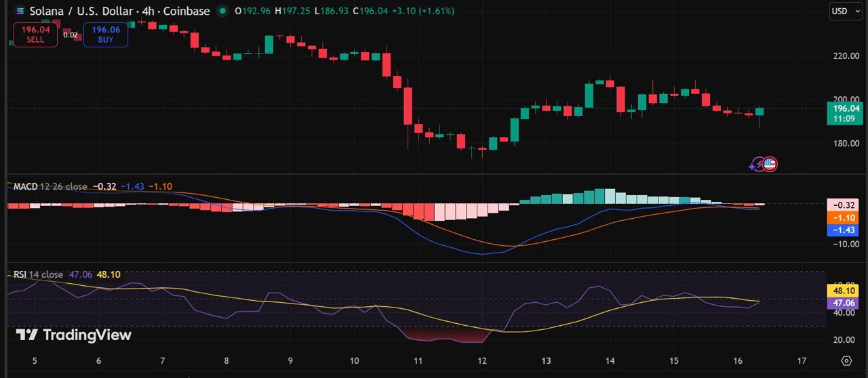The width and height of the screenshot is (868, 378).
Task: Click the TradingView logo
Action: tap(73, 335)
